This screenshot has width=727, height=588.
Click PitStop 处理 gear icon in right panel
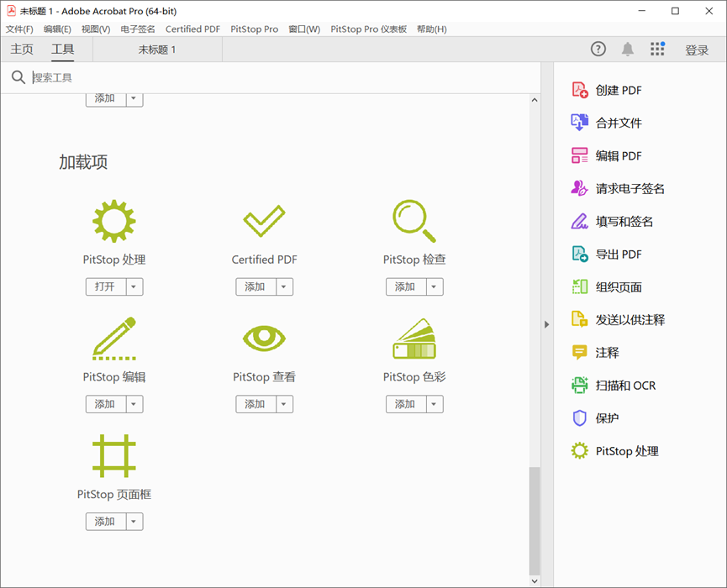pos(580,451)
